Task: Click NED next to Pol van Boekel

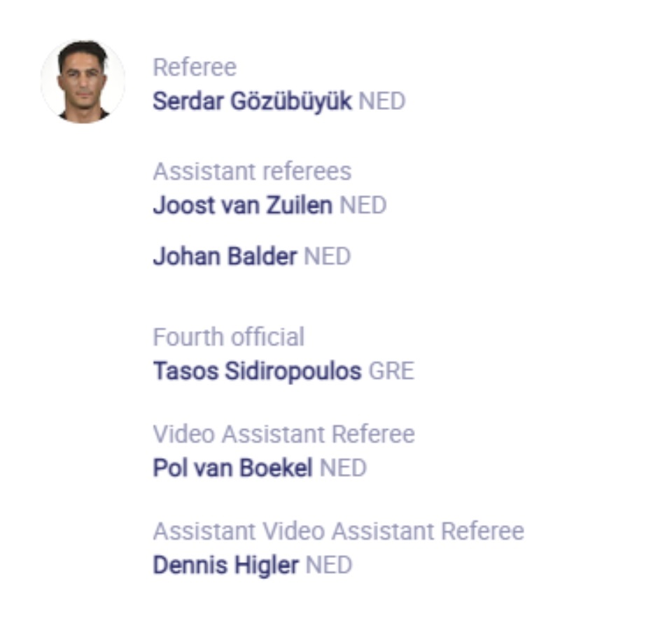Action: [343, 468]
